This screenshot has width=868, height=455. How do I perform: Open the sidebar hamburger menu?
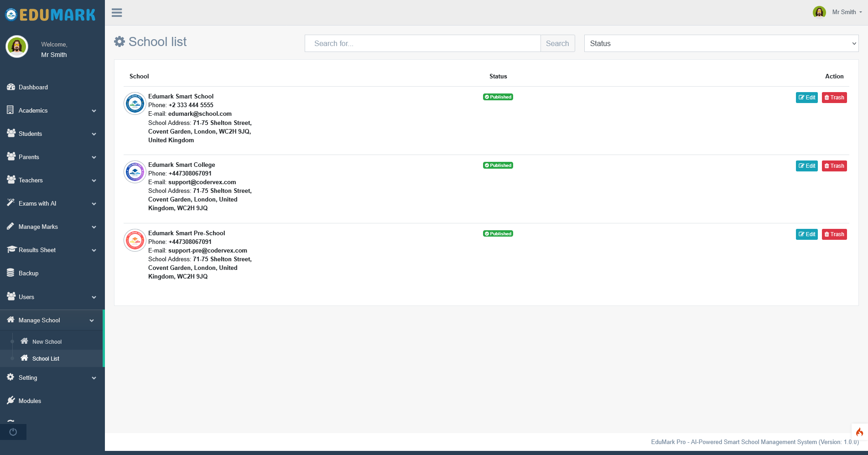(x=117, y=12)
